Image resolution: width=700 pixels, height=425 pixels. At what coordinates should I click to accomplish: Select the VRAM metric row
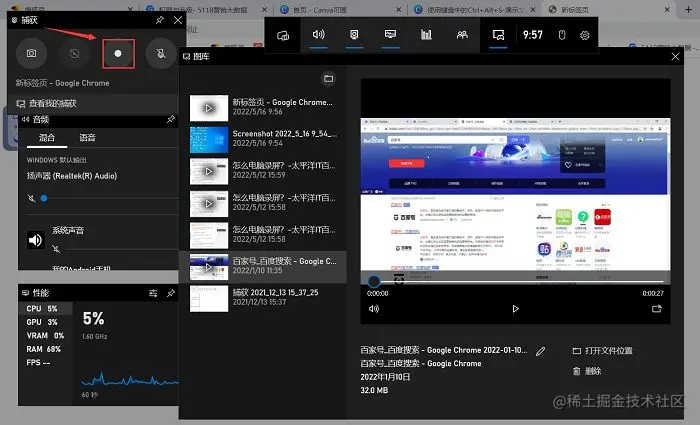46,335
